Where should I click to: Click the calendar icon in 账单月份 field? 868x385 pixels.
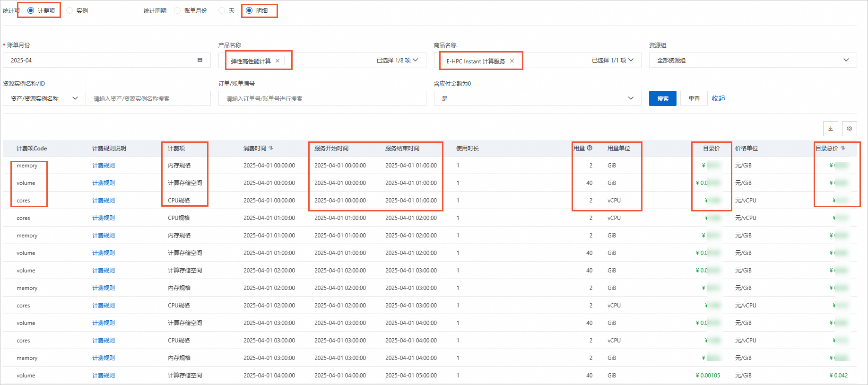[200, 60]
